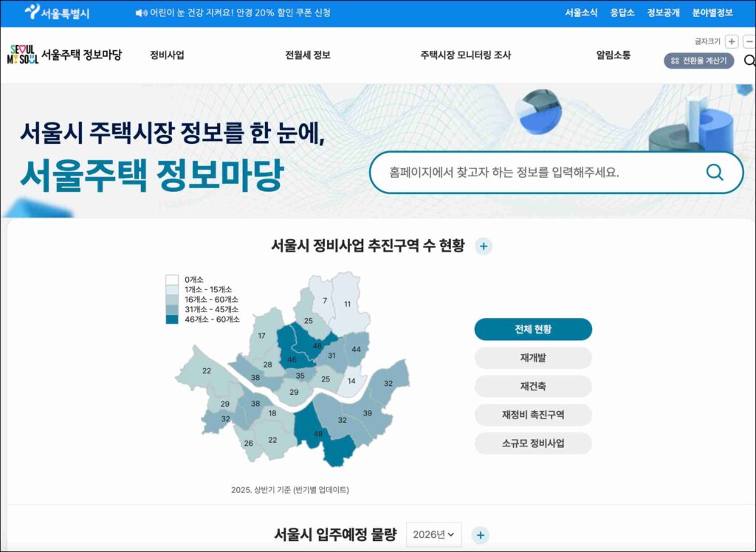Image resolution: width=756 pixels, height=552 pixels.
Task: Go to 응답소 in the top bar
Action: 622,13
